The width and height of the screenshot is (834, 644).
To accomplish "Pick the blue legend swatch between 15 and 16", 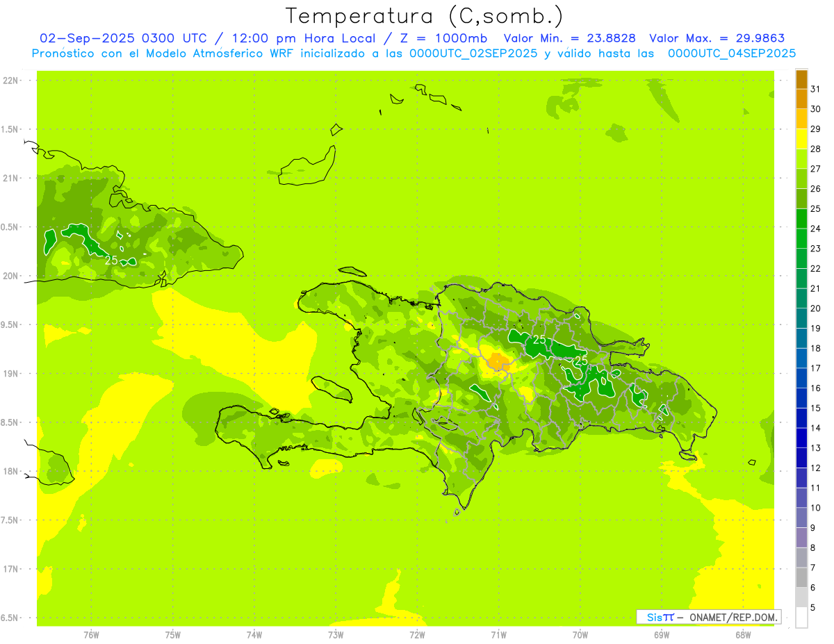I will [x=801, y=398].
